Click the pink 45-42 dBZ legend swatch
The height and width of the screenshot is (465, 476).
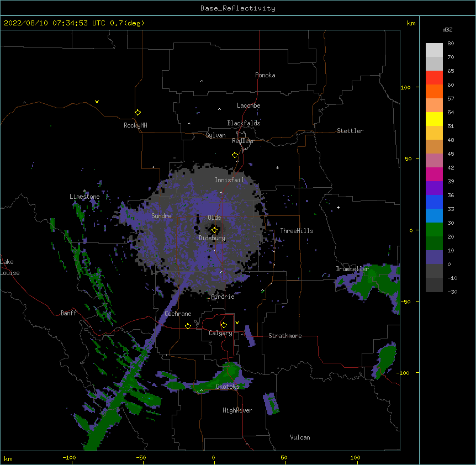pyautogui.click(x=434, y=161)
